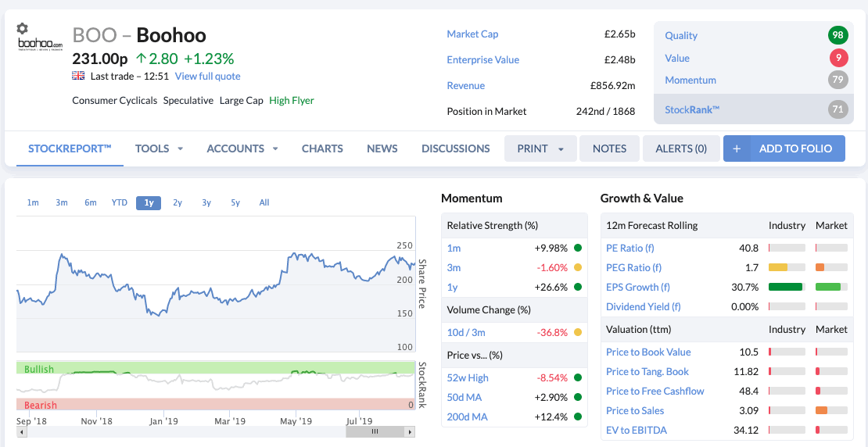Click the 52w High link
This screenshot has width=868, height=447.
click(x=468, y=378)
